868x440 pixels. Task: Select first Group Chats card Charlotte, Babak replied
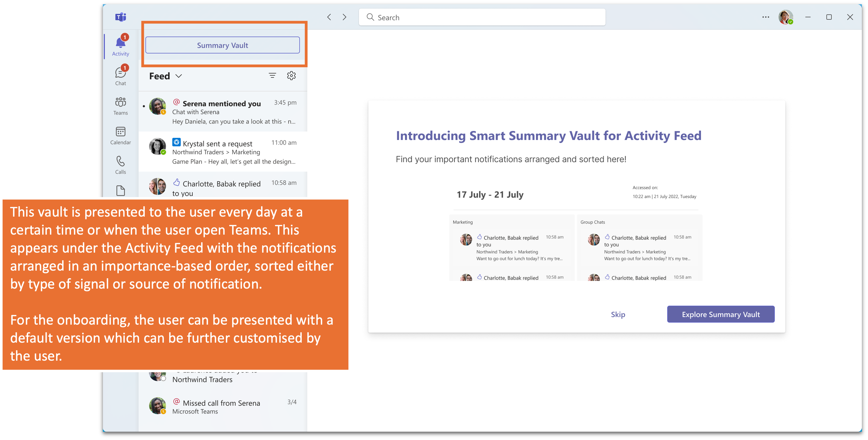639,248
